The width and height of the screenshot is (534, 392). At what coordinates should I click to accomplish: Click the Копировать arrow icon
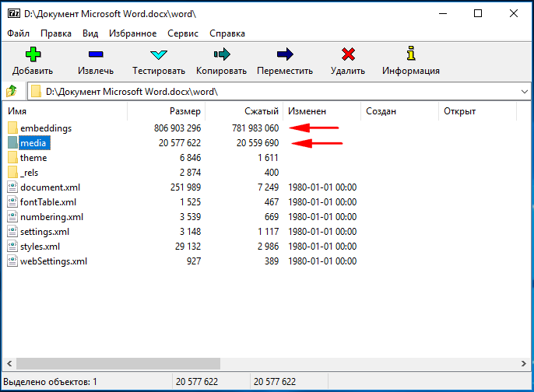222,54
